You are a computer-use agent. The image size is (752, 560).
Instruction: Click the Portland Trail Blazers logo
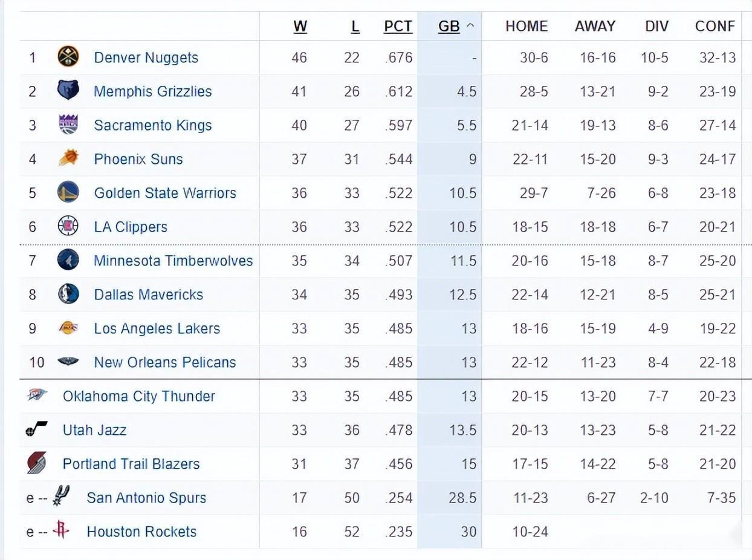pyautogui.click(x=36, y=463)
